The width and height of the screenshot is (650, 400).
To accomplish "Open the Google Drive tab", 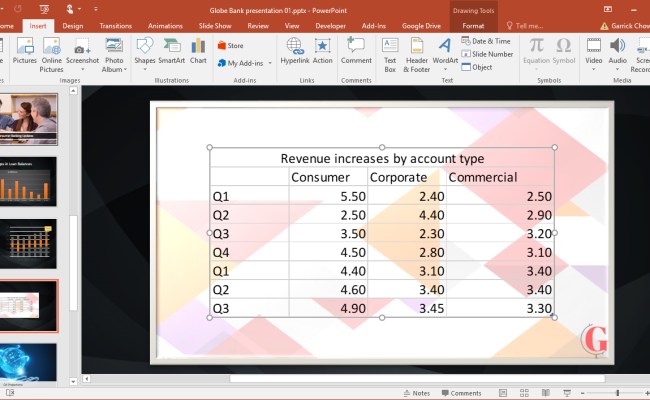I will [x=421, y=26].
